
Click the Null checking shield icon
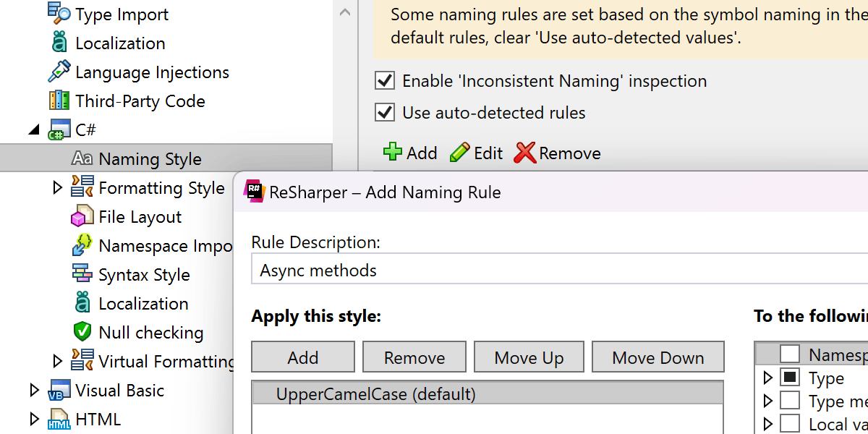point(82,332)
